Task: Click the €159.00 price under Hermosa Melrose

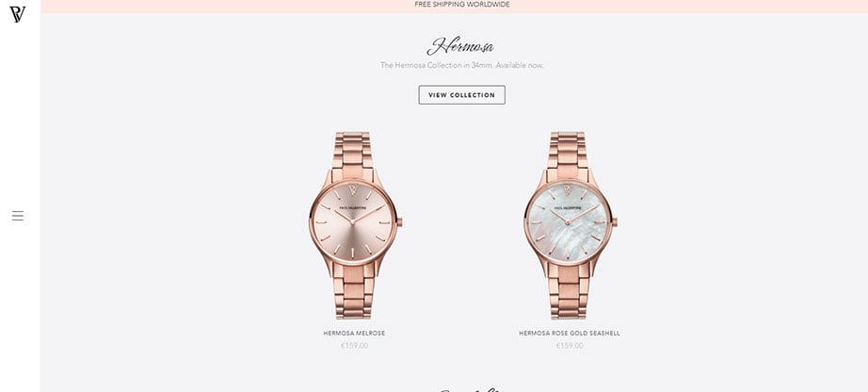Action: click(354, 346)
